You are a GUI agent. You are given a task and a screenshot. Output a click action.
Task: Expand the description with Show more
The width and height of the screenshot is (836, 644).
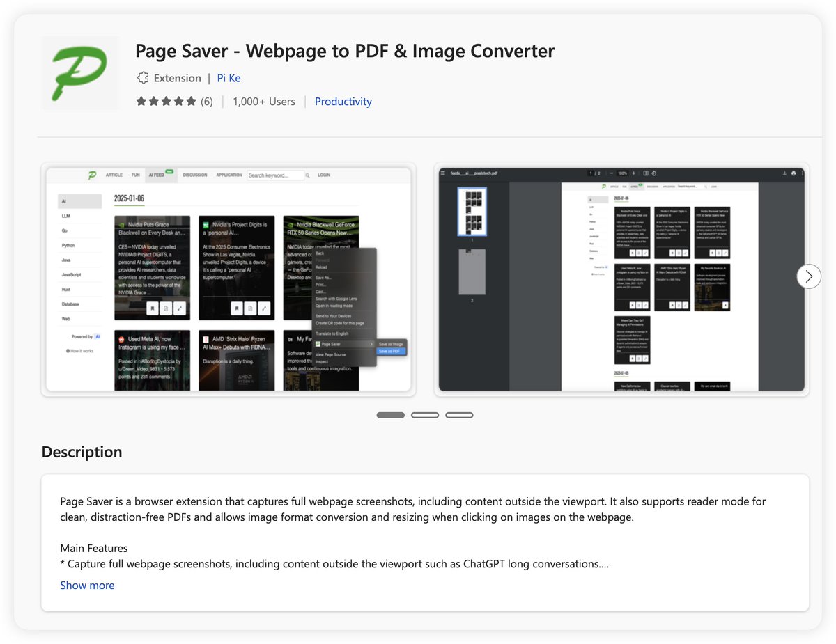(87, 586)
